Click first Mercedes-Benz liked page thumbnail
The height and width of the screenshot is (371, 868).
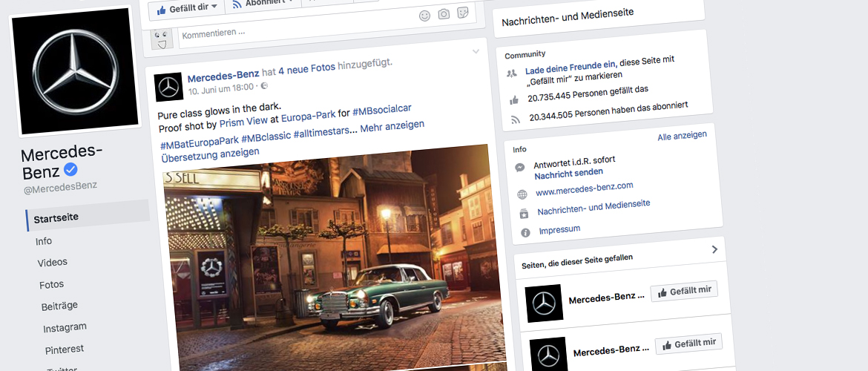point(544,303)
